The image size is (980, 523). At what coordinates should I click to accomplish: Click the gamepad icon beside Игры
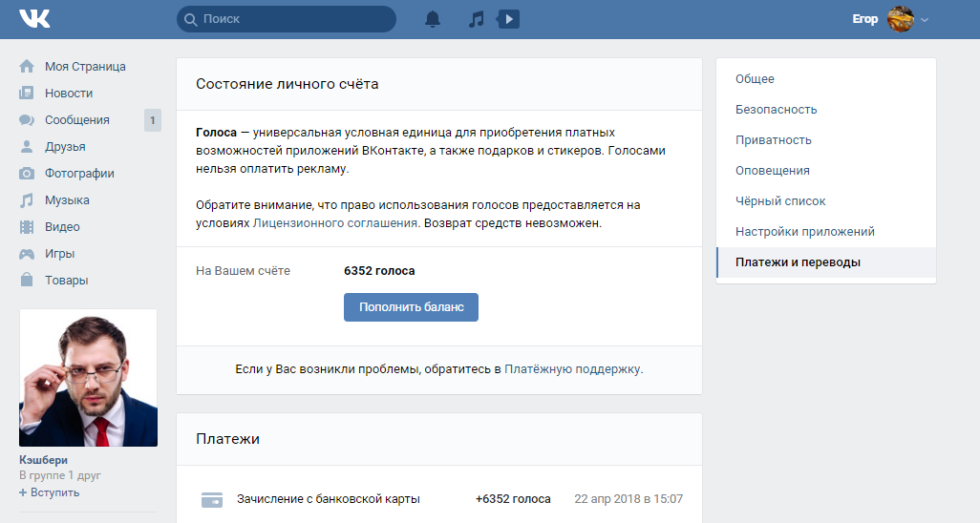27,254
